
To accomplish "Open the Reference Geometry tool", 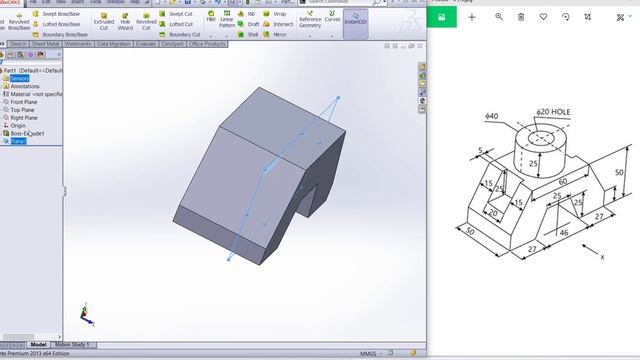I will point(310,20).
